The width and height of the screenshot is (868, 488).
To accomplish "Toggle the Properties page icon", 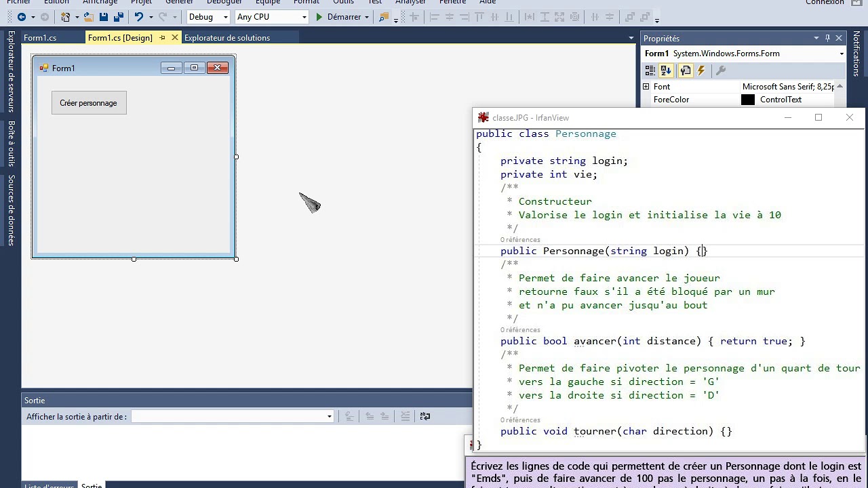I will 685,70.
